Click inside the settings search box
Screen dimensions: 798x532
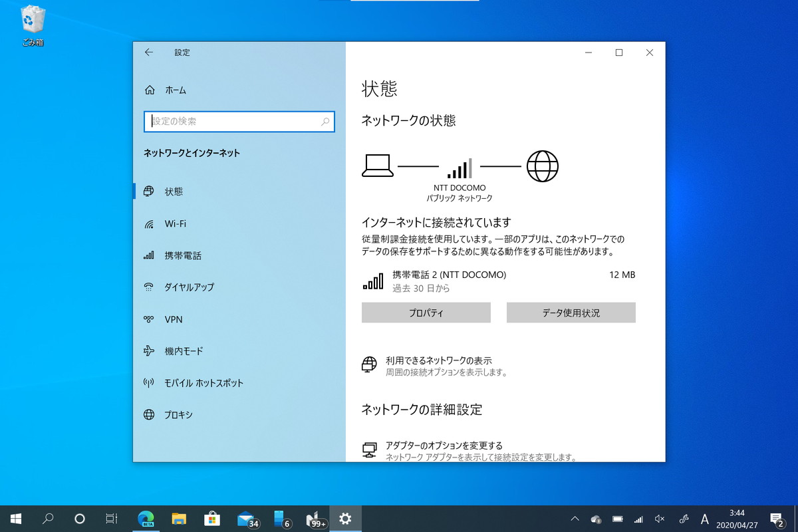tap(239, 122)
